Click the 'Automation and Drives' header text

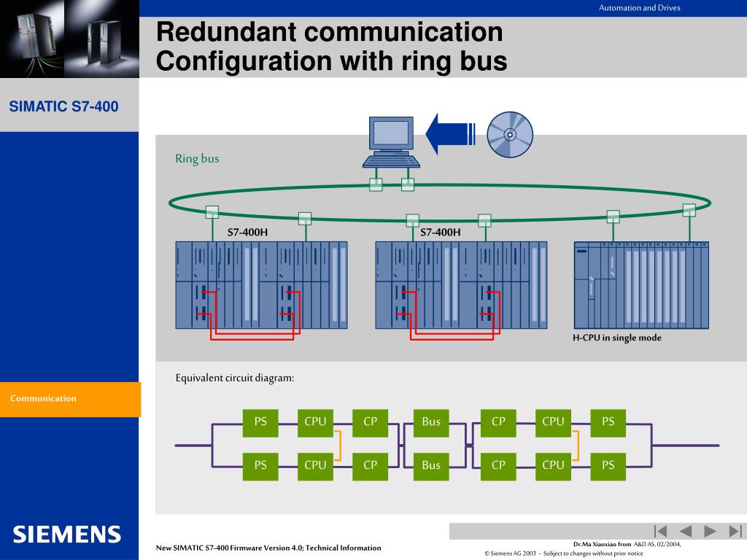pos(639,7)
